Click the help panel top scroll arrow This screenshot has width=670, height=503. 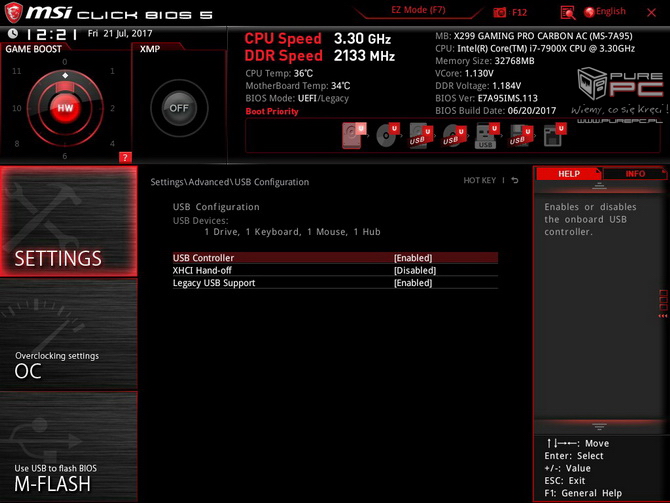(599, 186)
